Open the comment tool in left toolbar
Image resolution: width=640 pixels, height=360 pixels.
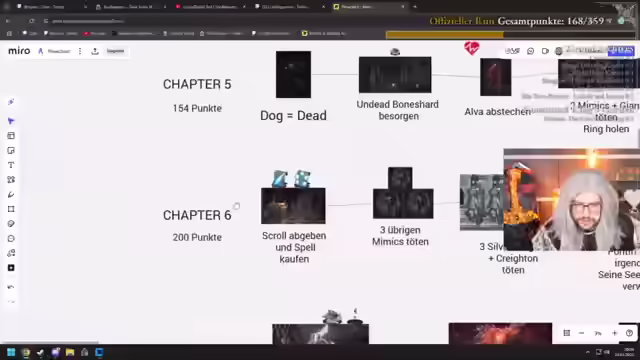point(11,238)
